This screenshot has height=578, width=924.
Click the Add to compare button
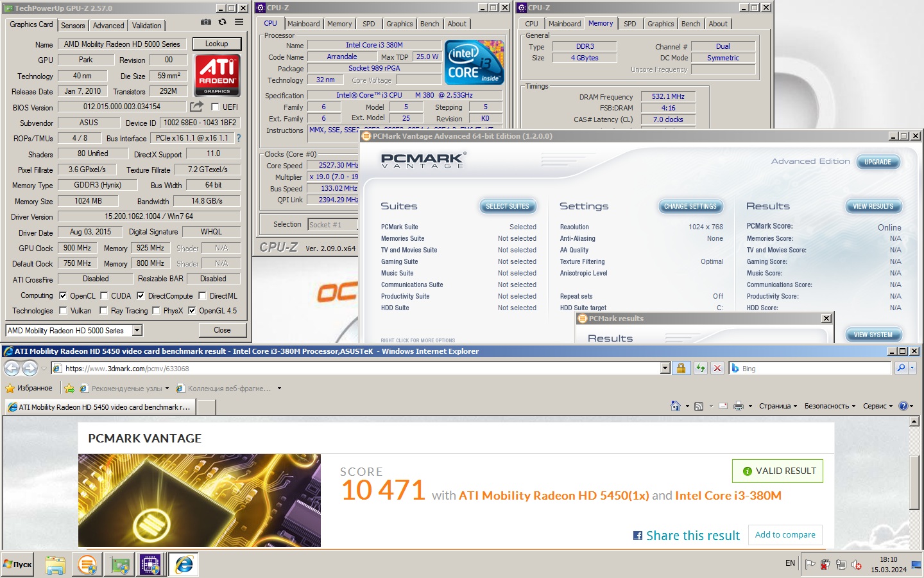click(785, 534)
